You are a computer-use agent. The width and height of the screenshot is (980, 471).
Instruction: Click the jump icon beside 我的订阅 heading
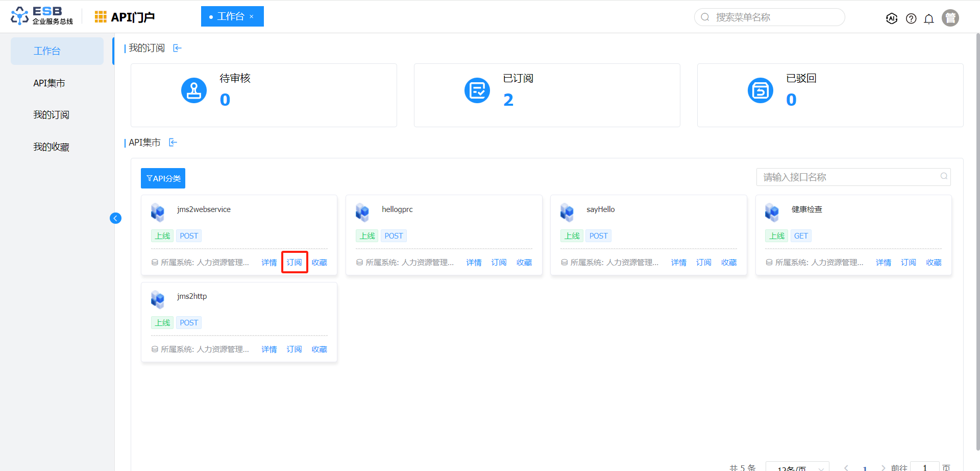(177, 48)
